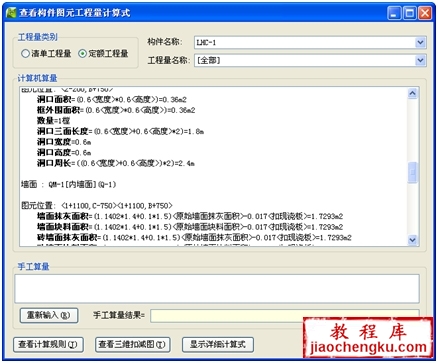Click the 显示详细计算式 button

(218, 344)
